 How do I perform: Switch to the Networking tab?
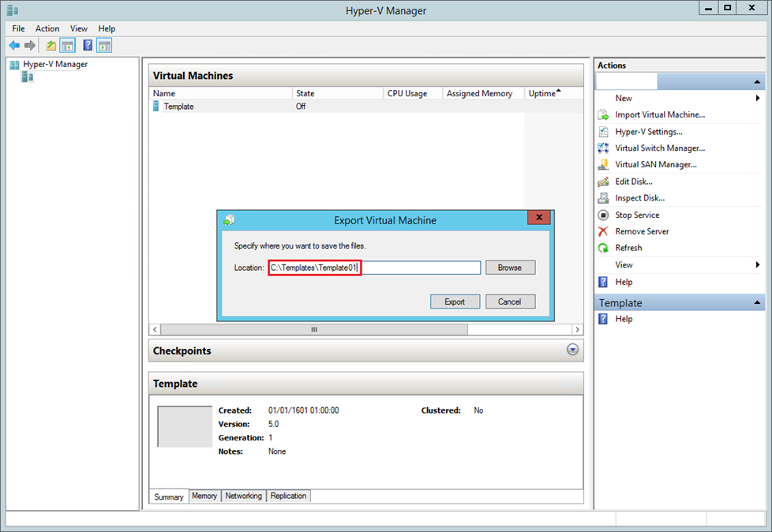click(244, 496)
